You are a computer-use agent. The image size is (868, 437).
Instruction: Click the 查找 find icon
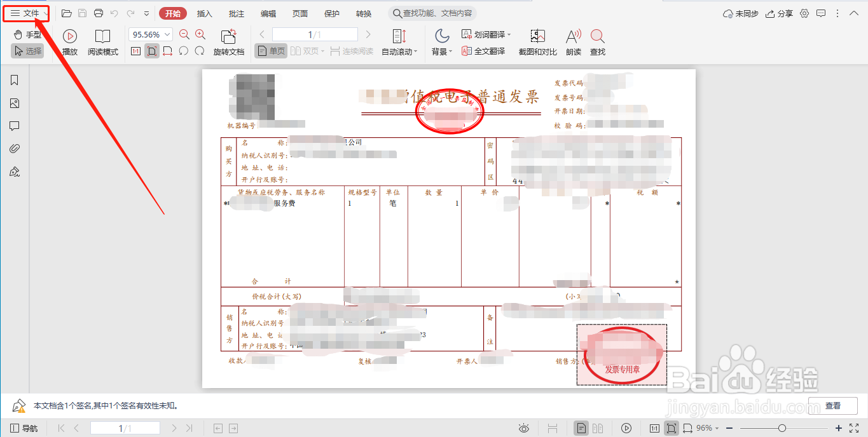click(x=598, y=43)
